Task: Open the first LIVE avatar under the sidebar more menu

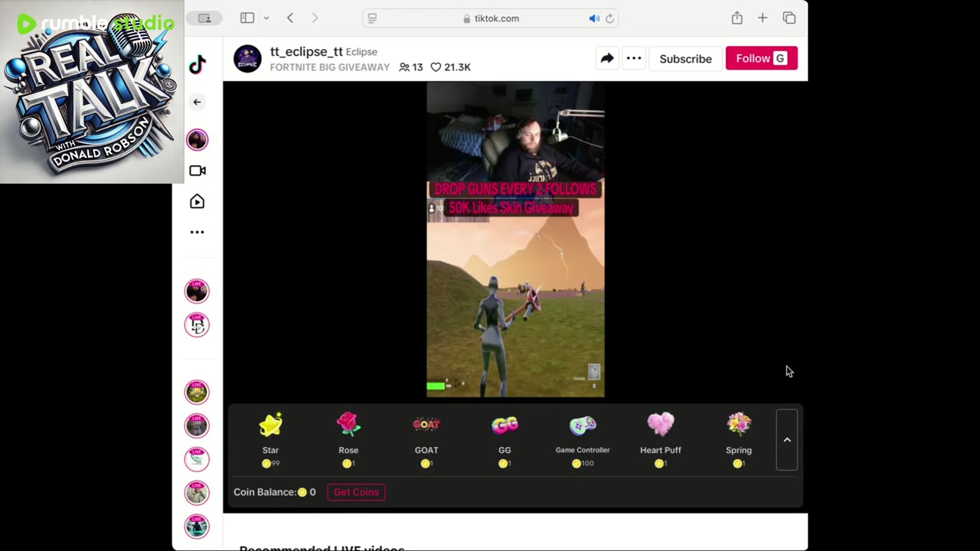Action: [x=197, y=291]
